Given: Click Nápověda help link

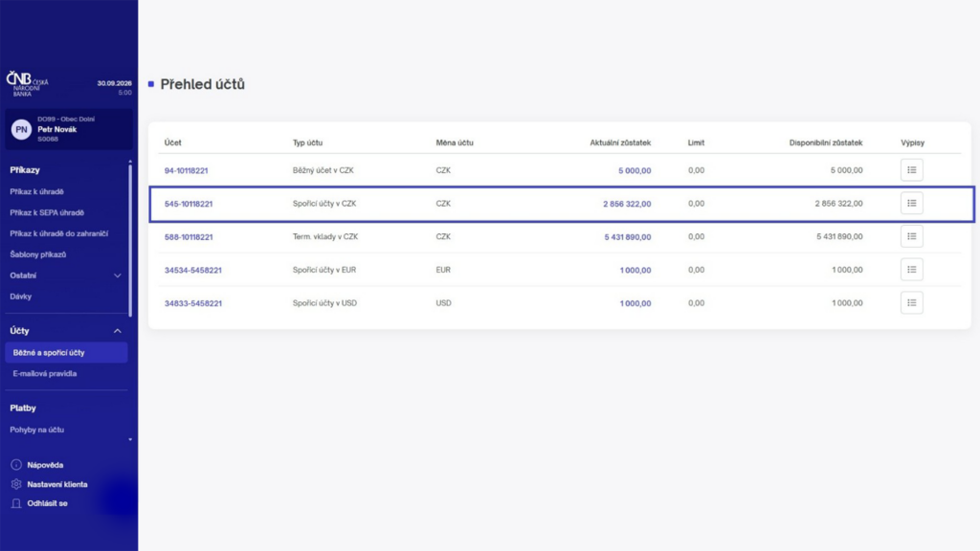Looking at the screenshot, I should (x=45, y=465).
